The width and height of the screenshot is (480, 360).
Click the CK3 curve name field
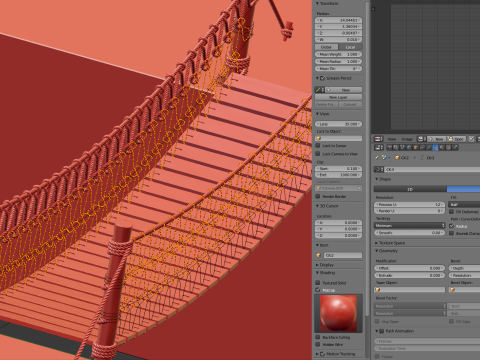[432, 169]
